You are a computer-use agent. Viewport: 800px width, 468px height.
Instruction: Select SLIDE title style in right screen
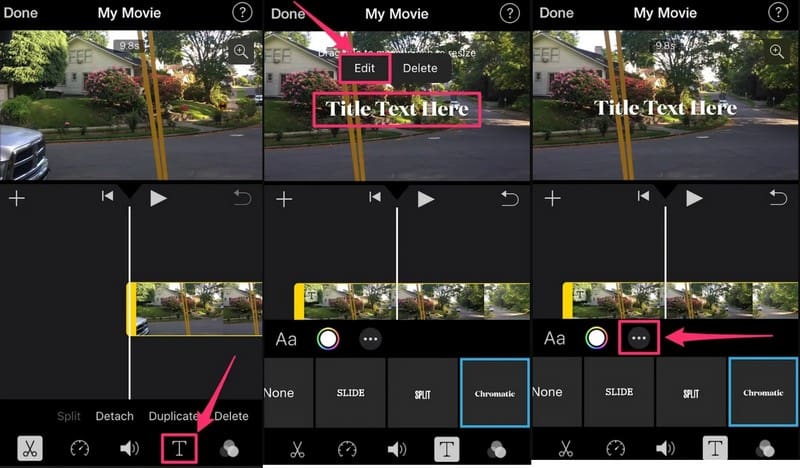(x=619, y=391)
